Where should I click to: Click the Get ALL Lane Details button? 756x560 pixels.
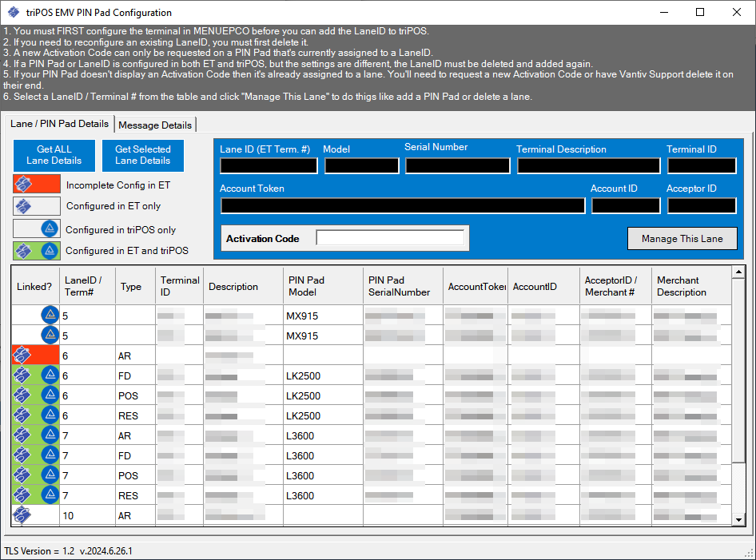(54, 155)
